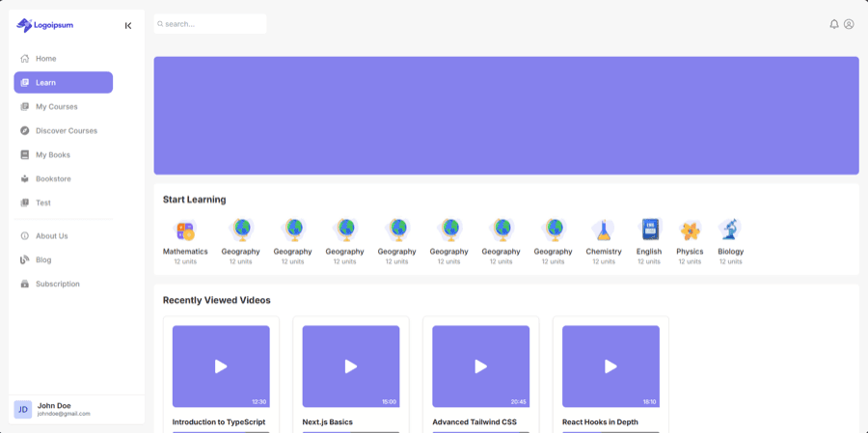
Task: Click the Subscription sidebar icon
Action: coord(24,284)
